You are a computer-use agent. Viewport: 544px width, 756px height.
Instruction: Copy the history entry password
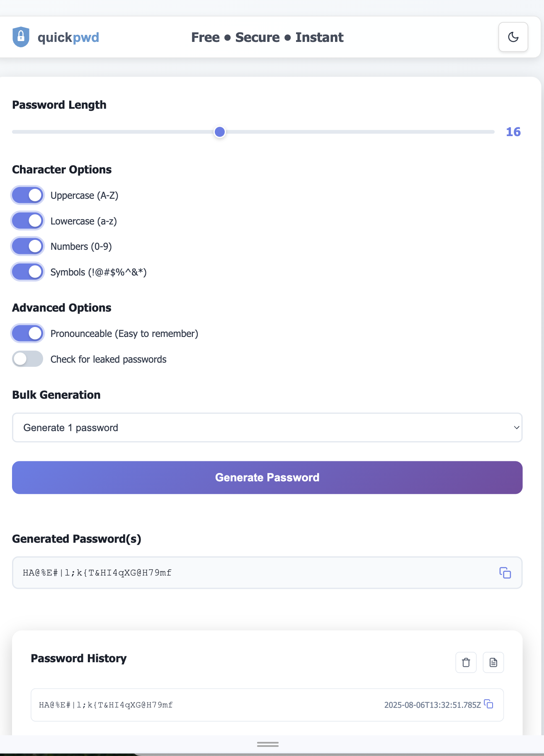point(489,704)
